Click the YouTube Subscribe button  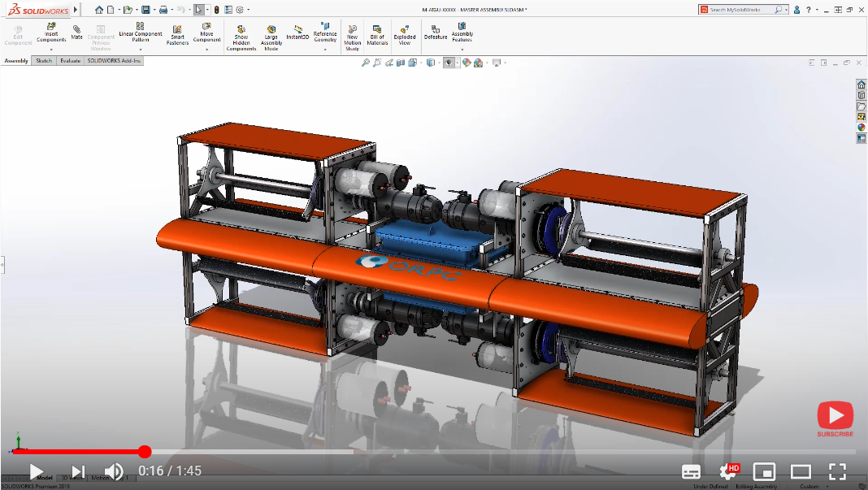coord(835,419)
